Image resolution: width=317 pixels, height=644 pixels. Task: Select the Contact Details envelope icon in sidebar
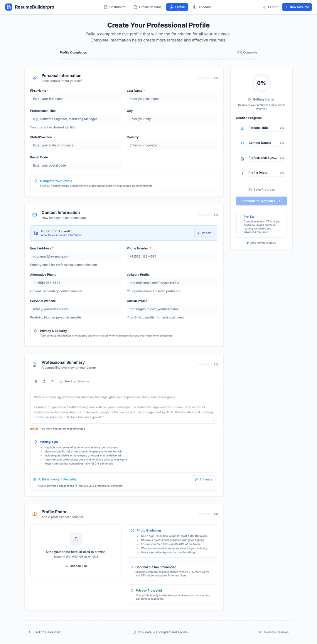pos(242,144)
